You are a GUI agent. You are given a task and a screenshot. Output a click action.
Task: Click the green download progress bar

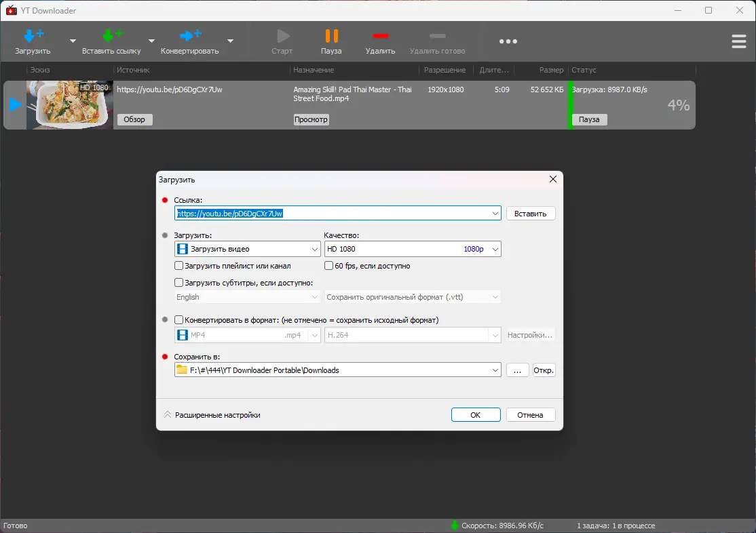pos(570,104)
